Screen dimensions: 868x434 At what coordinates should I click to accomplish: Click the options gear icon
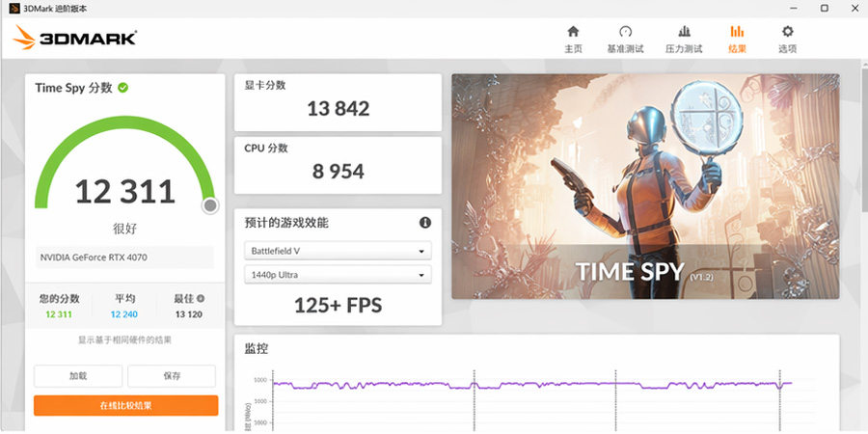[x=787, y=31]
